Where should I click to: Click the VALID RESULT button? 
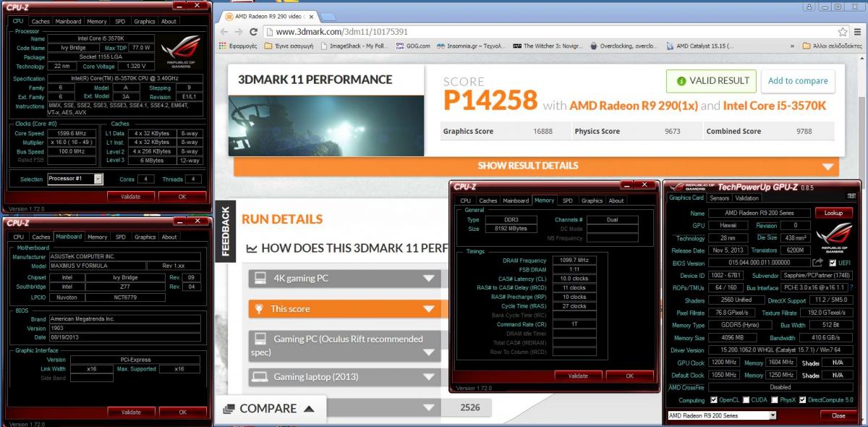(x=712, y=81)
